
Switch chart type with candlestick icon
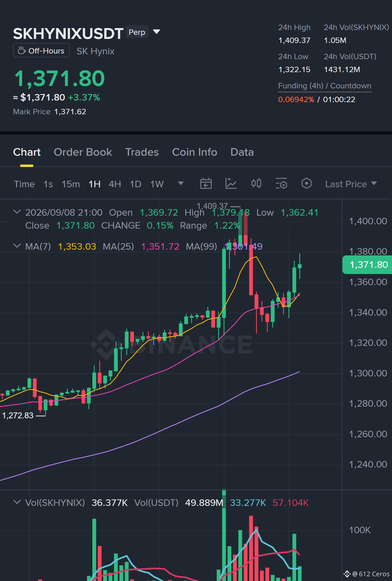click(x=256, y=184)
